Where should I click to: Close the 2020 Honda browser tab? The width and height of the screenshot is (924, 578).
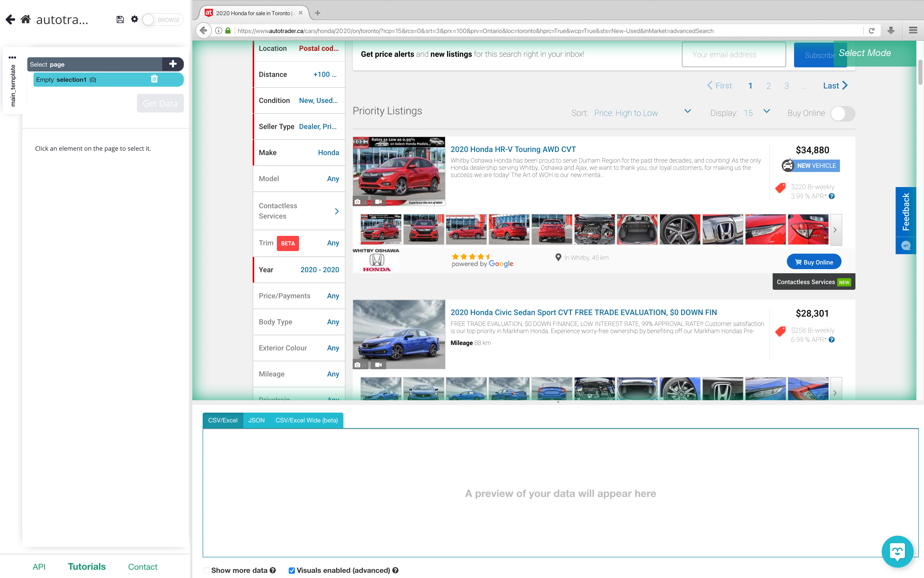point(301,13)
